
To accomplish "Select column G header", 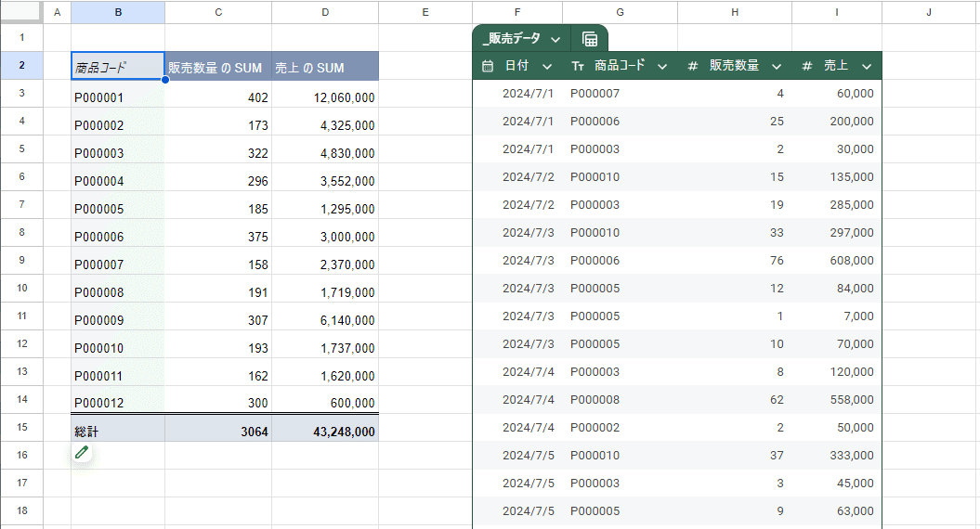I will point(620,12).
